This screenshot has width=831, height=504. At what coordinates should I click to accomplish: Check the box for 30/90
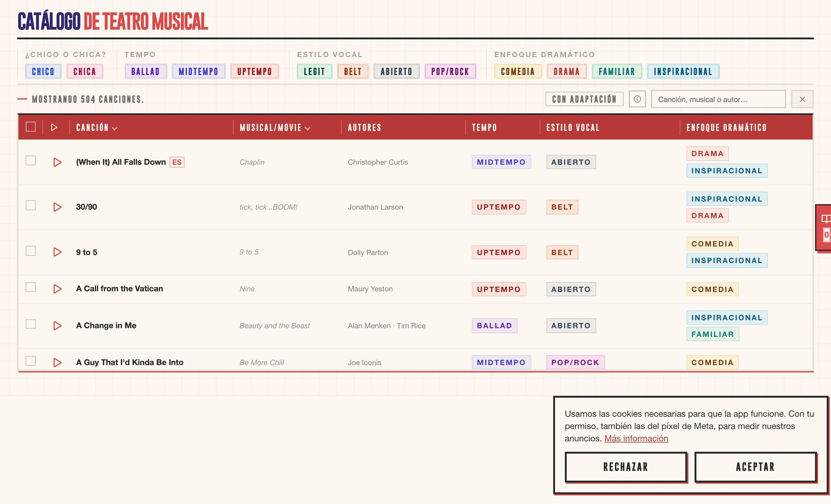pos(31,206)
